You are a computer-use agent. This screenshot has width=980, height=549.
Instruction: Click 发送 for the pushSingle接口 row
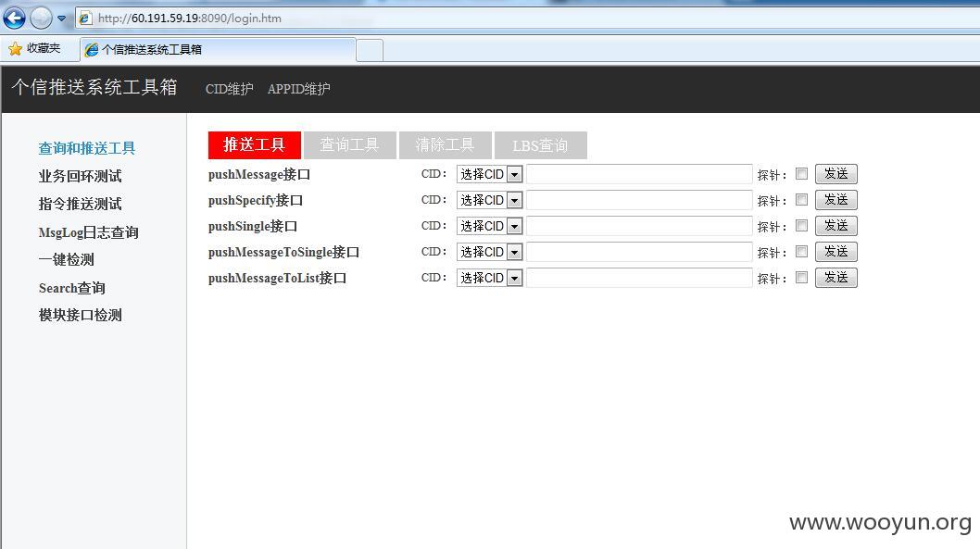click(836, 226)
